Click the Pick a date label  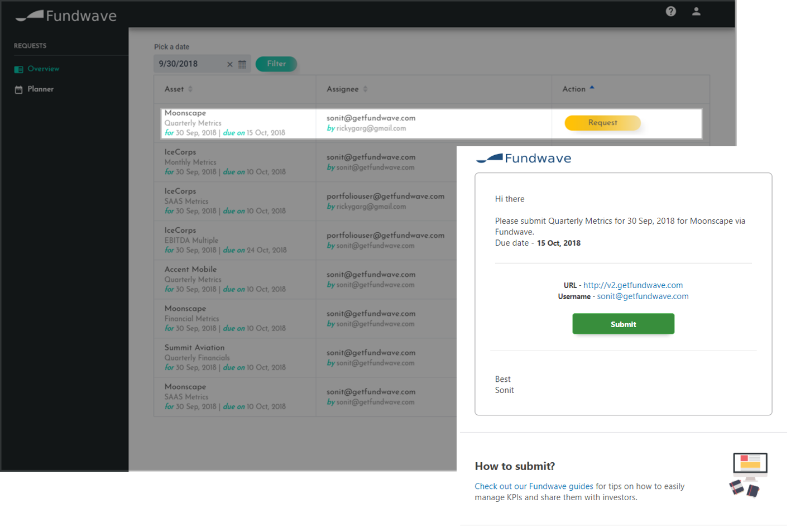click(x=171, y=47)
